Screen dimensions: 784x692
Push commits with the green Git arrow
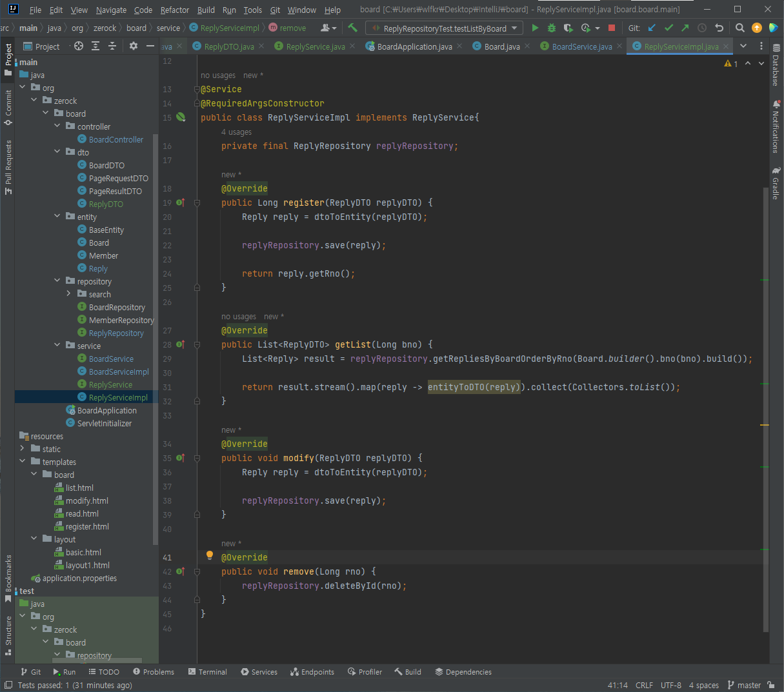[685, 28]
